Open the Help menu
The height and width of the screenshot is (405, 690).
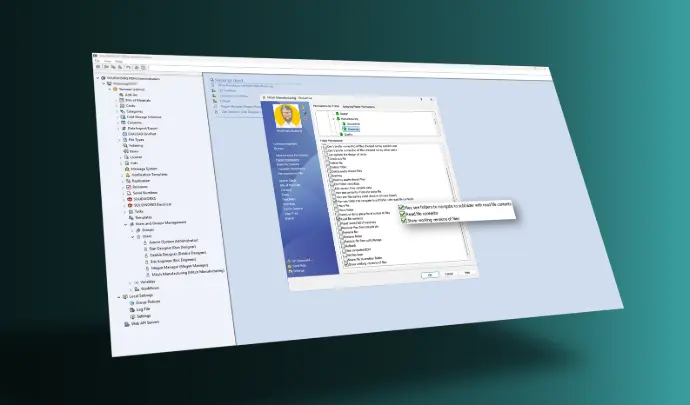pyautogui.click(x=119, y=62)
